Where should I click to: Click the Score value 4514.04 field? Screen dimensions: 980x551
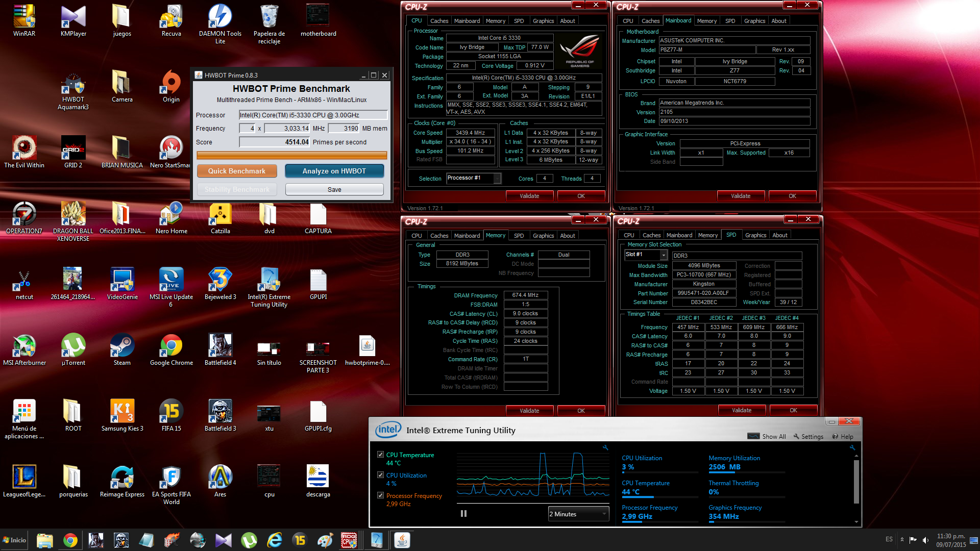pos(274,142)
